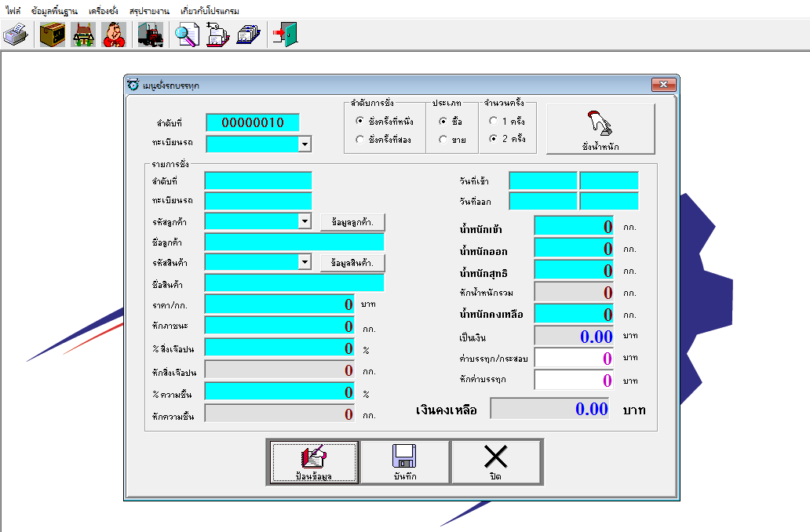Click the เป็นเงิน 0.00 value
The width and height of the screenshot is (810, 532).
[574, 336]
